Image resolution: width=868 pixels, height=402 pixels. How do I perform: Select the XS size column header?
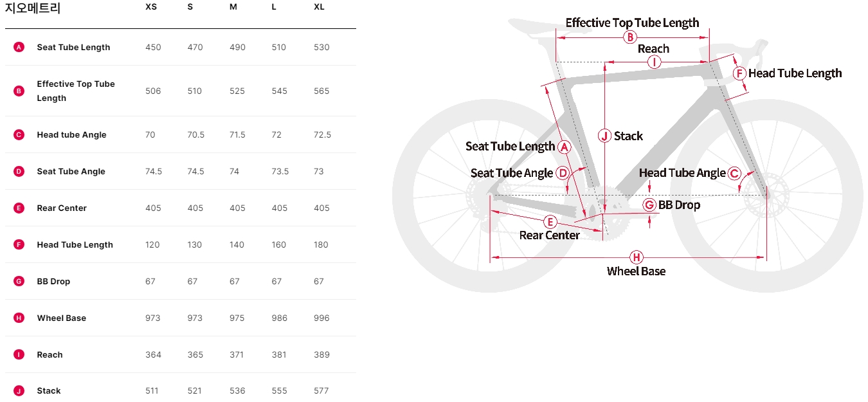tap(151, 6)
